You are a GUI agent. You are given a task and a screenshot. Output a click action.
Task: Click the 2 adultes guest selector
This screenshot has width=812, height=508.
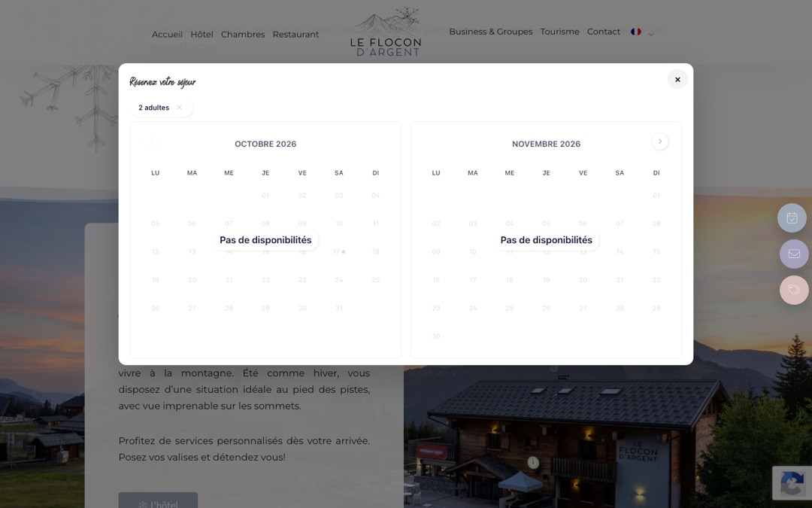tap(154, 108)
